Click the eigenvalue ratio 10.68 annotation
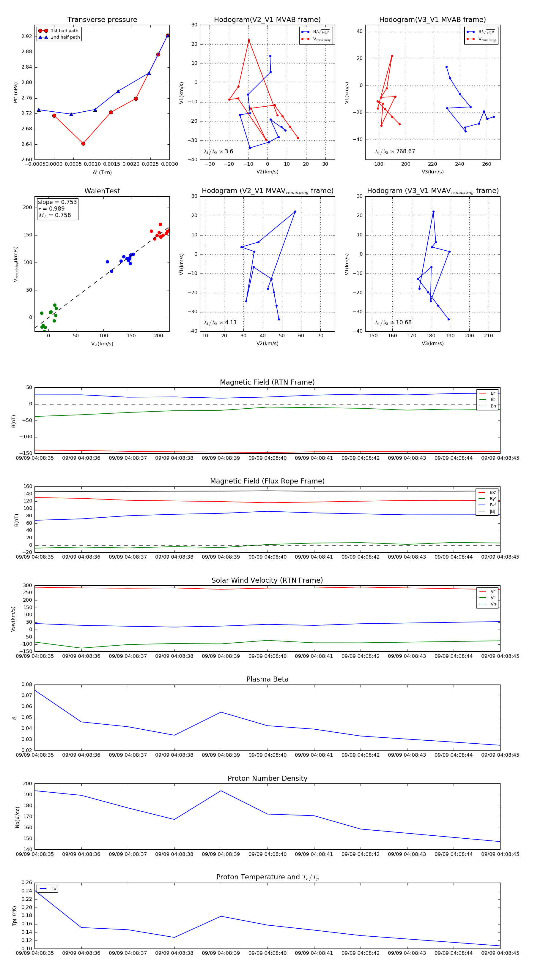The width and height of the screenshot is (535, 980). click(393, 323)
